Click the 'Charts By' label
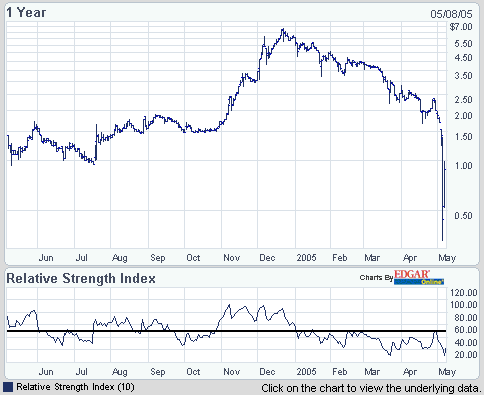 pyautogui.click(x=376, y=278)
